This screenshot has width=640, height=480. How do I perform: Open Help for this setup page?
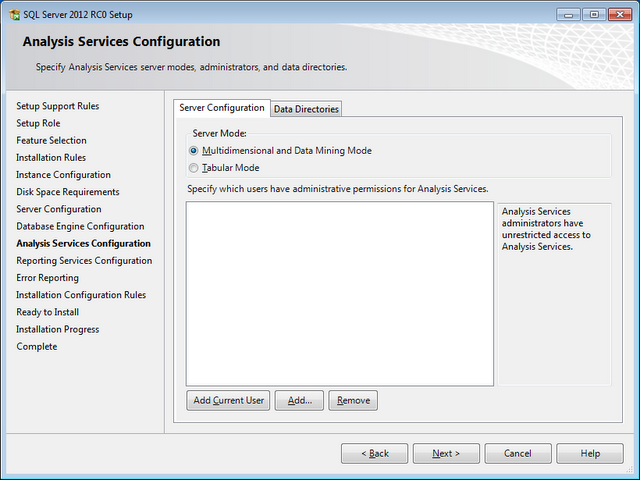click(x=590, y=453)
